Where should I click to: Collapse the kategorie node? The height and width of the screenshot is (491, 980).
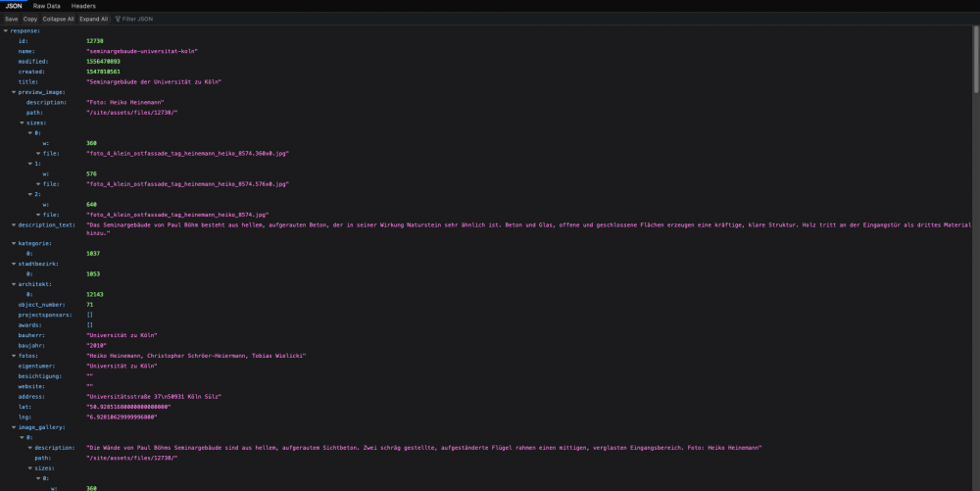click(x=14, y=243)
